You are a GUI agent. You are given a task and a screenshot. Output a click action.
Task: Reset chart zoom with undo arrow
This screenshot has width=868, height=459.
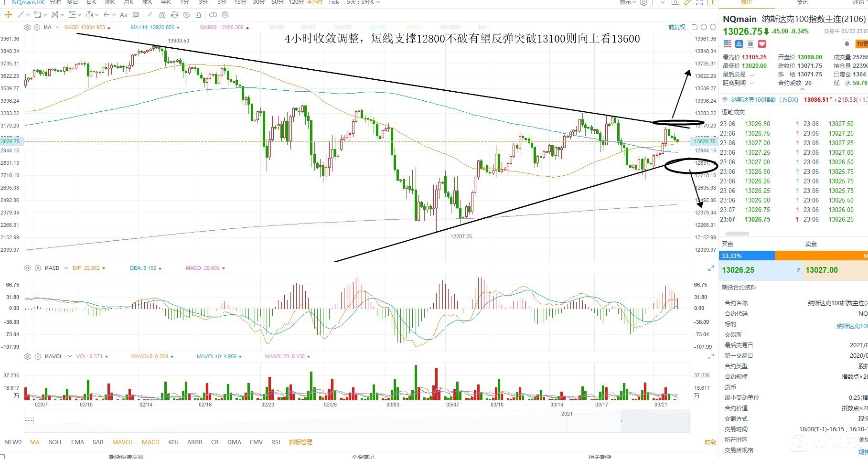(x=695, y=27)
